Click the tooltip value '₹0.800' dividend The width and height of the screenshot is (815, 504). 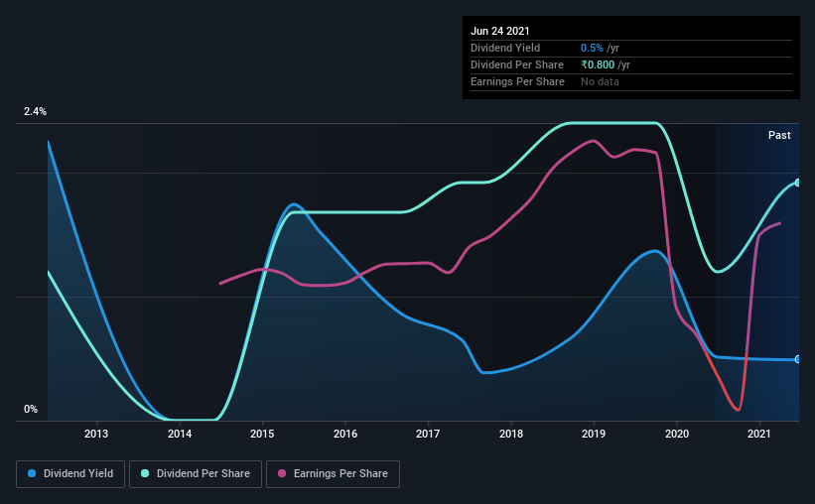coord(598,64)
